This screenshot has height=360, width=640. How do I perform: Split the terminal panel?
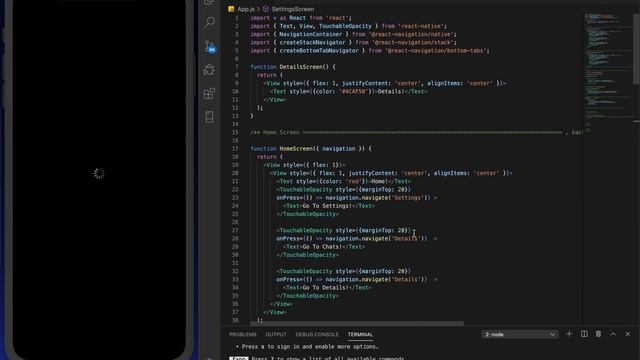(x=584, y=334)
